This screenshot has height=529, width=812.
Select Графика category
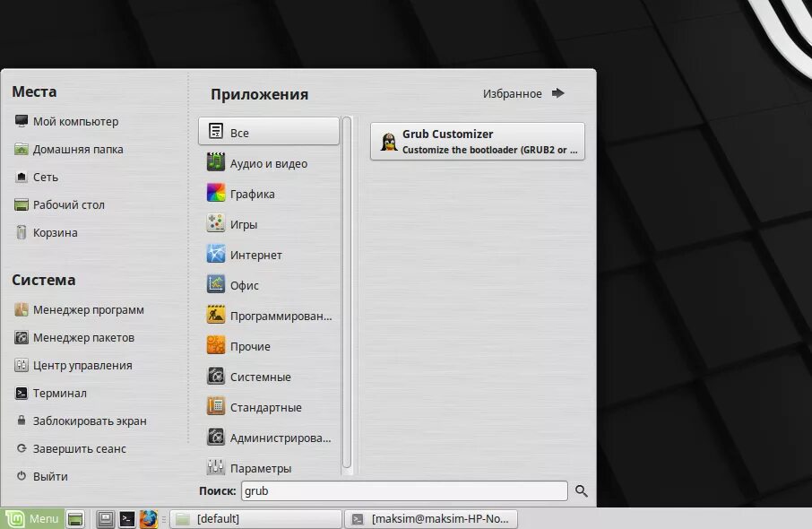click(269, 194)
